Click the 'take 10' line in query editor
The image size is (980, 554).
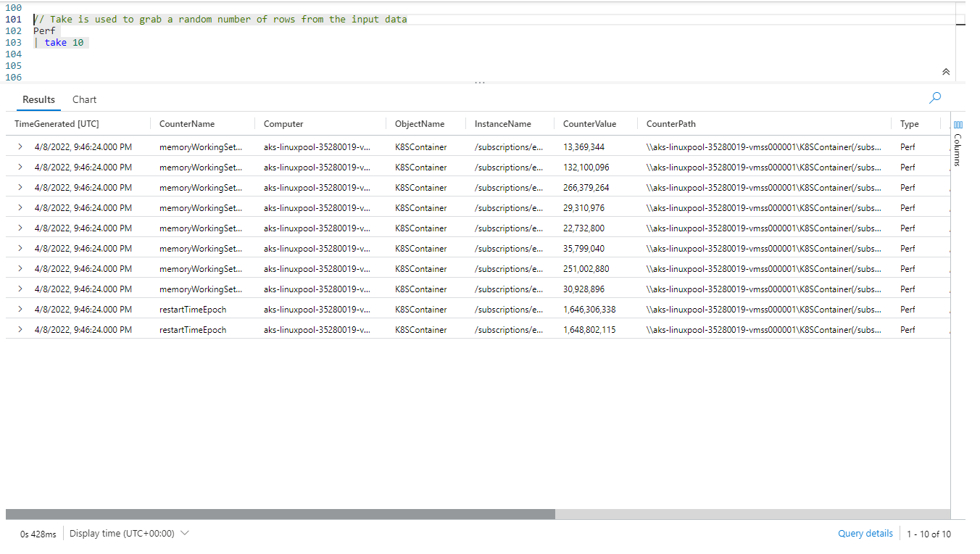64,43
